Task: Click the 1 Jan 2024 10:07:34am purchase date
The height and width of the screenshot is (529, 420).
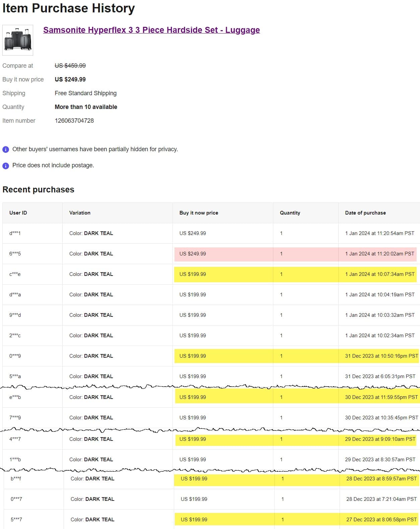Action: (x=379, y=274)
